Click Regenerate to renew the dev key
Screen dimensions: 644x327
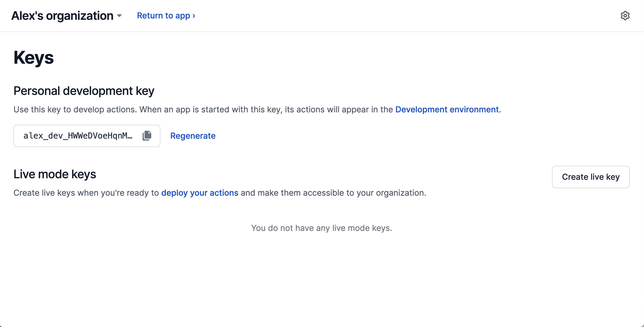(x=193, y=136)
